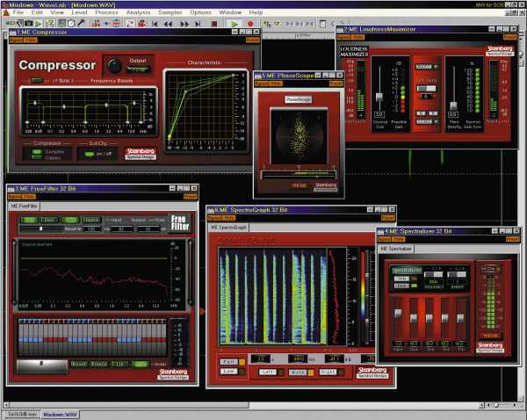The image size is (527, 420).
Task: Click the Steinberg logo in Spectralizer window
Action: 490,347
